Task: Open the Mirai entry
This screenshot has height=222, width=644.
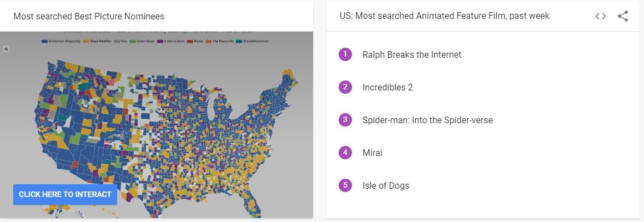Action: point(372,153)
